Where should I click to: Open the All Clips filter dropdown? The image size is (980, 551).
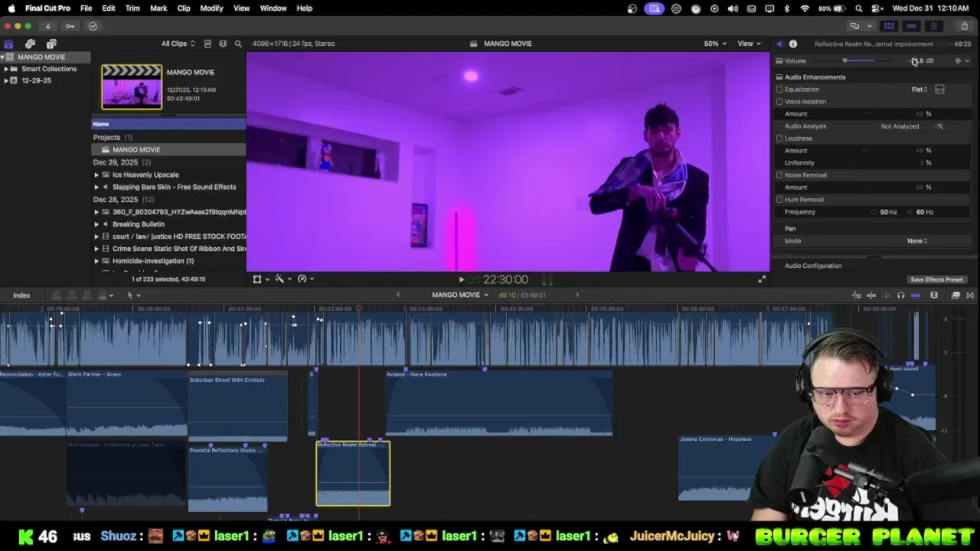pos(178,44)
